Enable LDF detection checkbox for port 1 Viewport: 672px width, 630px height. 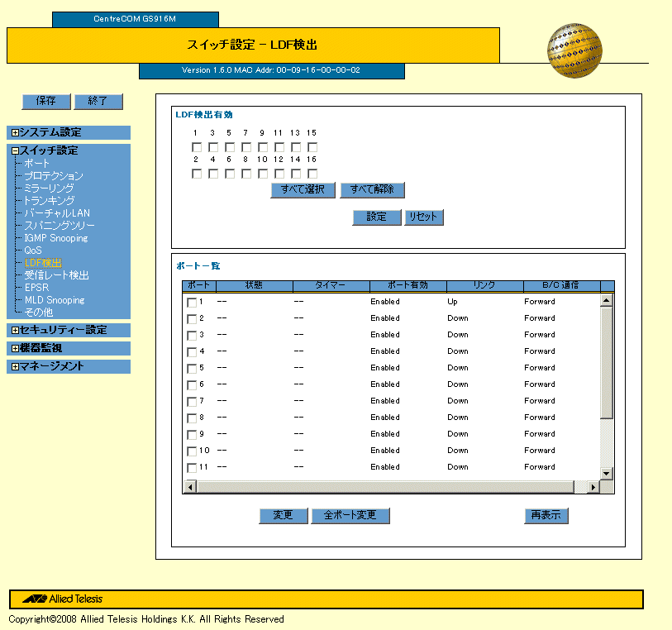(197, 147)
